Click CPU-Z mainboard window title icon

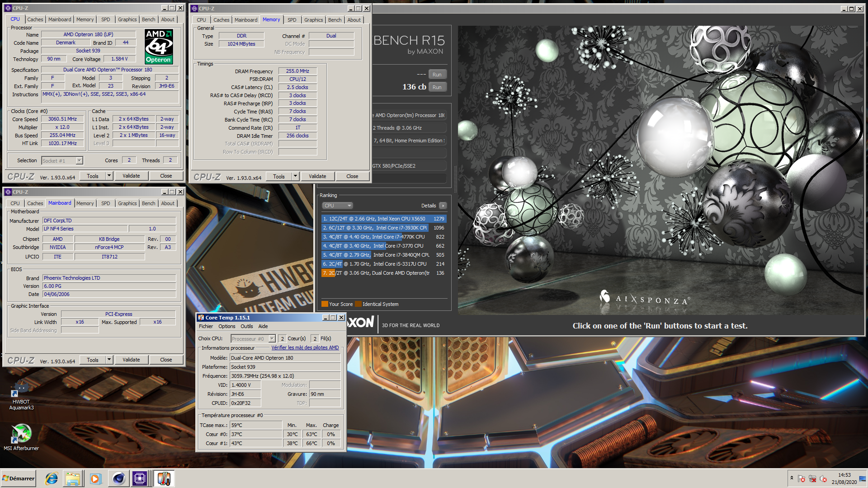(8, 192)
